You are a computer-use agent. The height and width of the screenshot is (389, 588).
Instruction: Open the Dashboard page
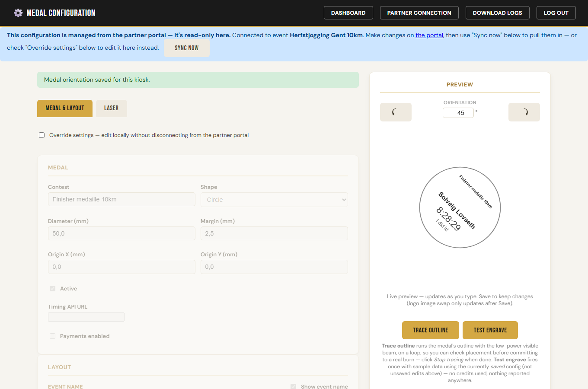coord(348,13)
